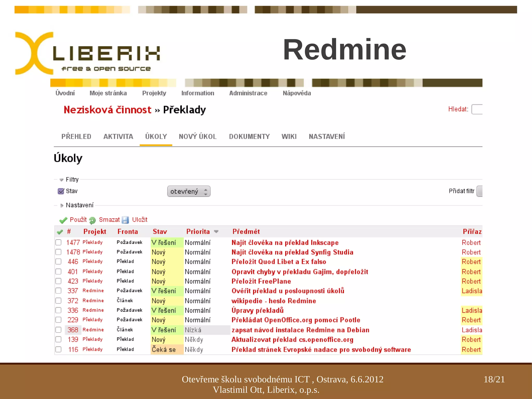Click the Hledat search label link
This screenshot has width=532, height=399.
pos(458,109)
